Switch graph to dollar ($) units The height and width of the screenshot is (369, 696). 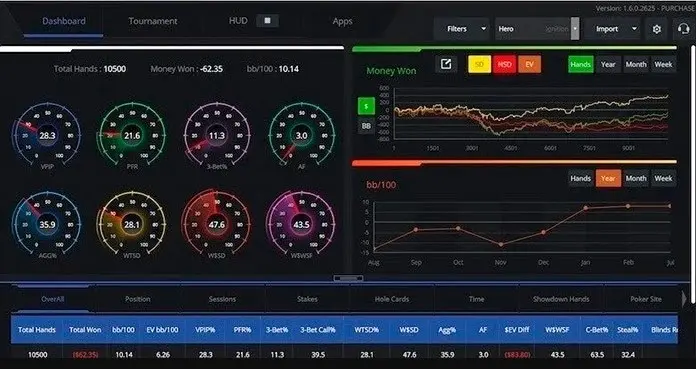tap(366, 107)
